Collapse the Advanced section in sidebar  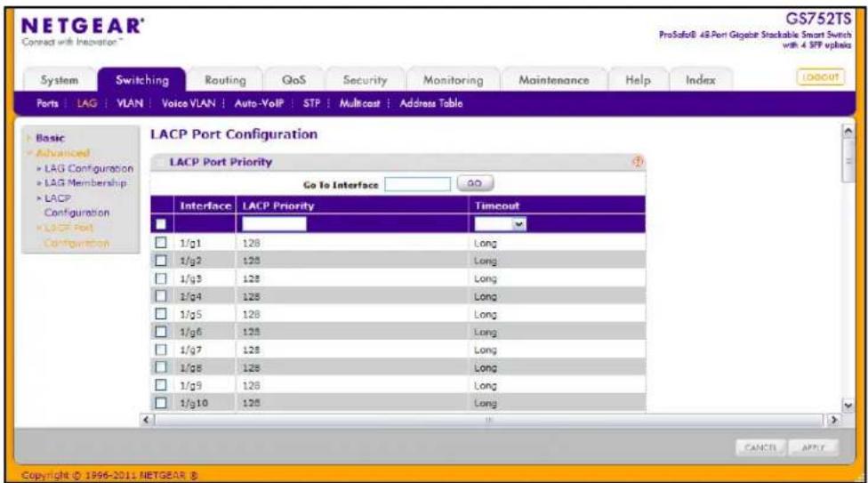(62, 153)
